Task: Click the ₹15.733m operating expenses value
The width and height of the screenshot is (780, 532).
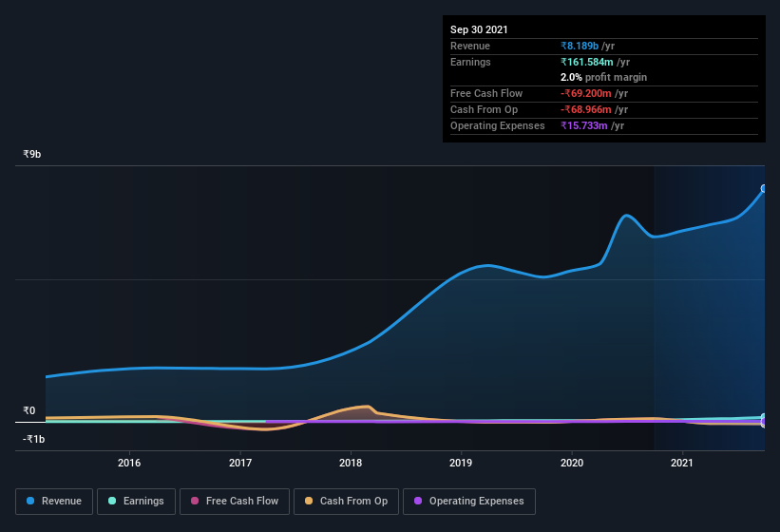Action: pos(584,125)
